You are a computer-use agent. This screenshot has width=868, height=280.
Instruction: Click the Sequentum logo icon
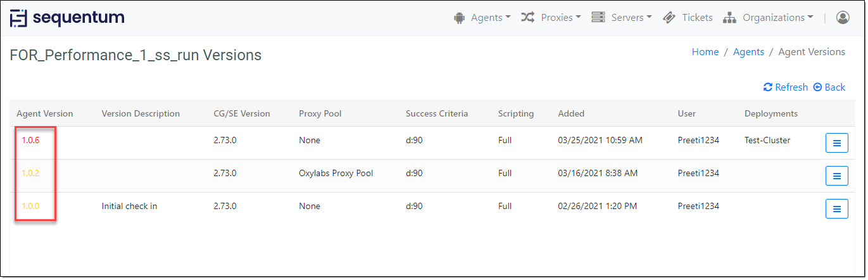[x=19, y=18]
